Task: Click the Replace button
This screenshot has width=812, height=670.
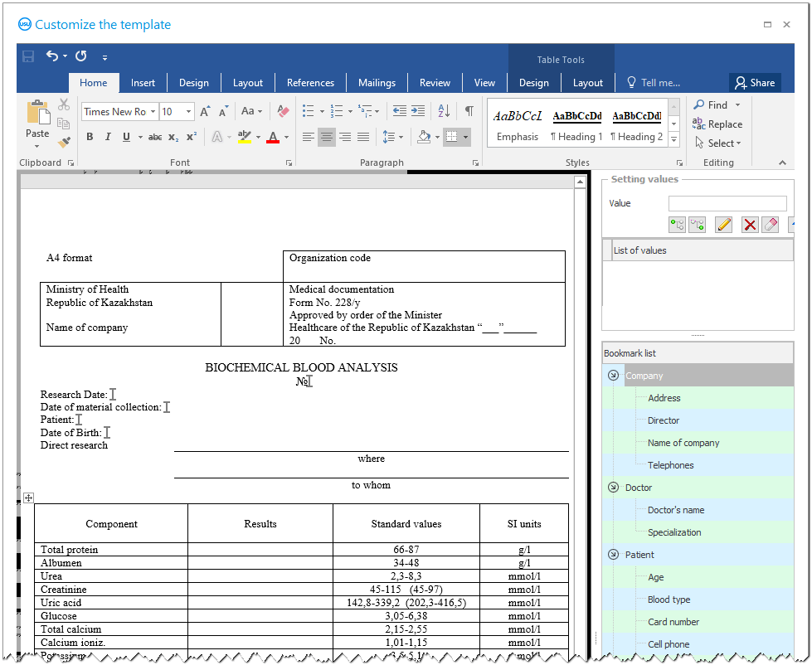Action: click(x=718, y=124)
